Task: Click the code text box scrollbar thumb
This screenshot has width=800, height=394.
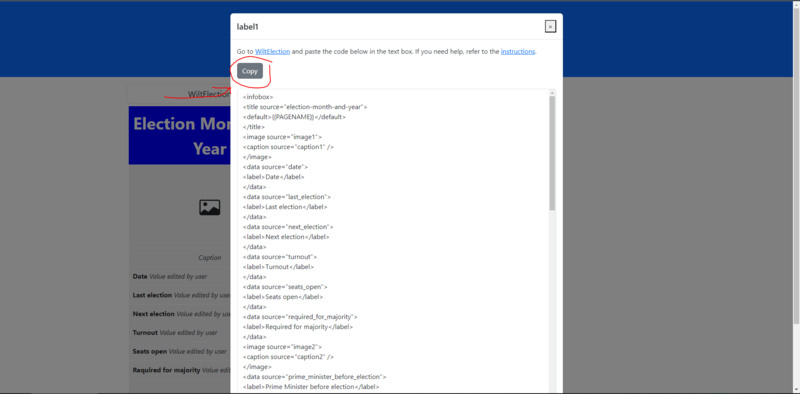Action: coord(552,153)
